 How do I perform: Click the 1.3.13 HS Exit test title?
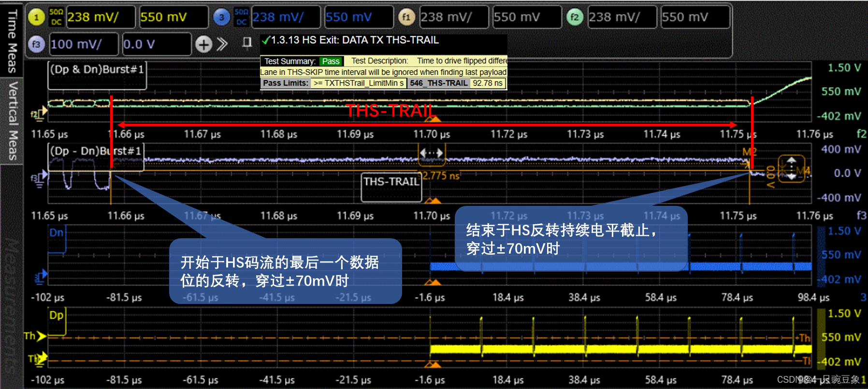(355, 40)
